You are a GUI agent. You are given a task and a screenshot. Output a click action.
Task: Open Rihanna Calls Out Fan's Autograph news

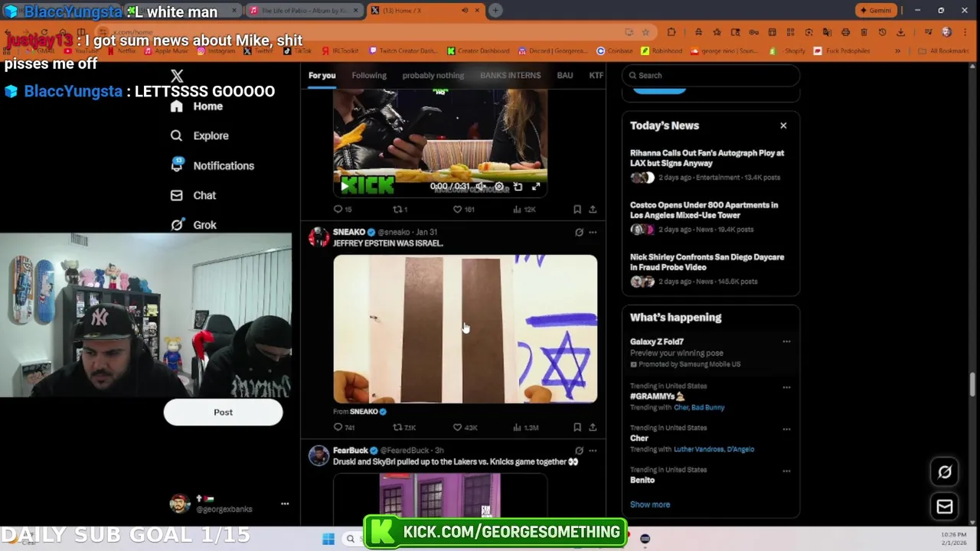click(710, 166)
